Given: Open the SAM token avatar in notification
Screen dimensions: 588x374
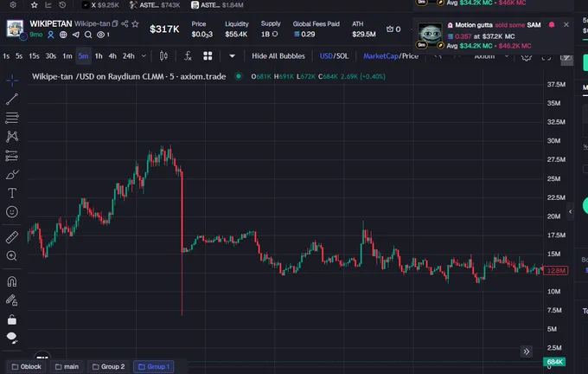Looking at the screenshot, I should click(430, 35).
